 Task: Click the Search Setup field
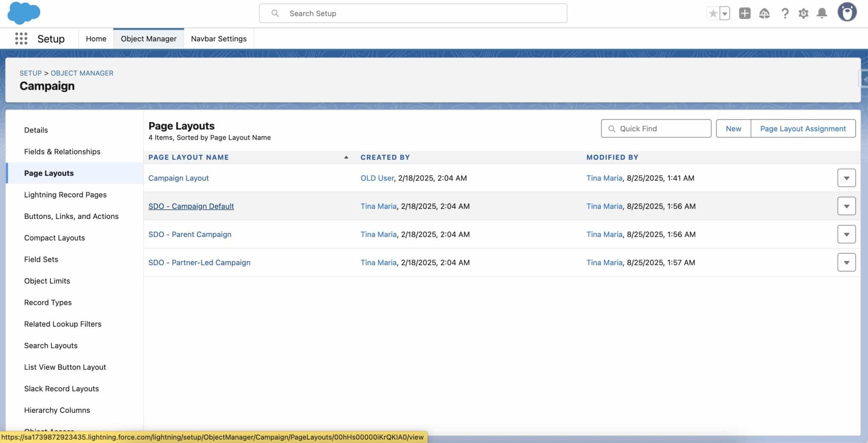point(413,14)
